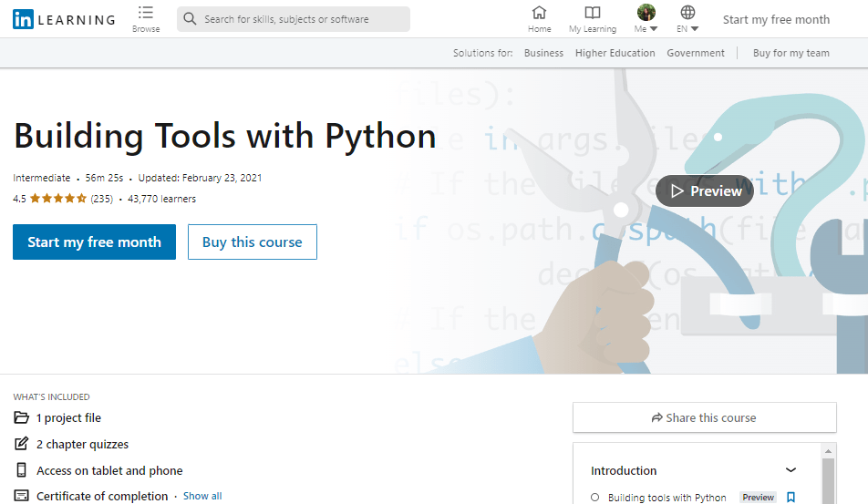Open the LinkedIn Learning logo home link
Viewport: 868px width, 504px height.
[x=64, y=19]
